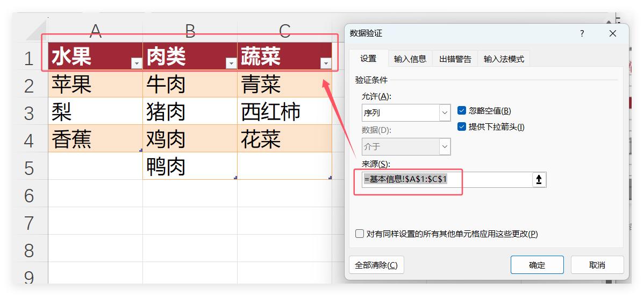Select the cell containing 蔬菜
Image resolution: width=644 pixels, height=296 pixels.
(x=284, y=57)
